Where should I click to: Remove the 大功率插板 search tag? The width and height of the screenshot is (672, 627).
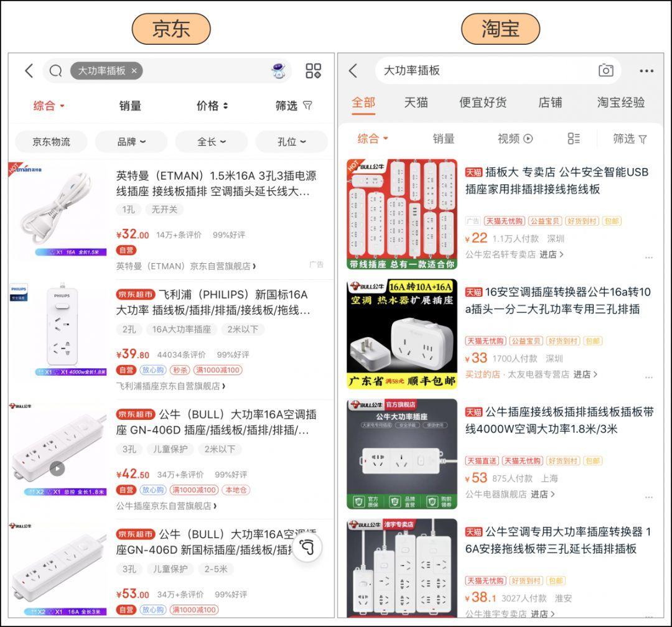point(134,71)
